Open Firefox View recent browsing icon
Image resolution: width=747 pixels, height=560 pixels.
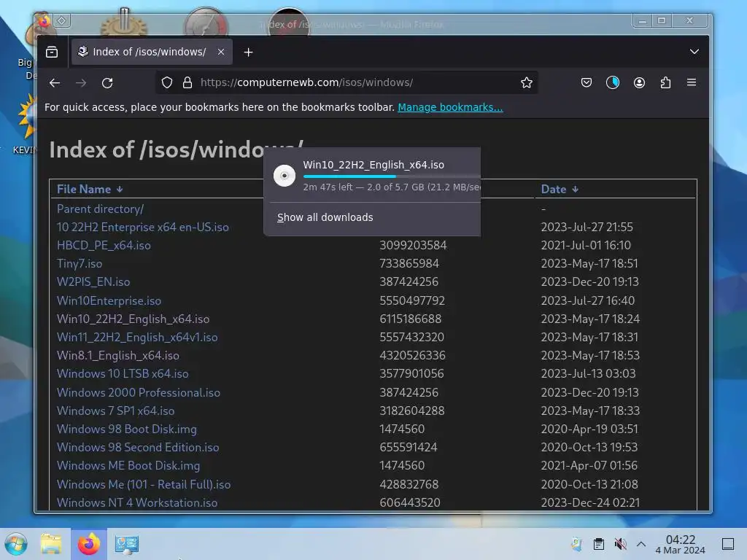click(52, 52)
